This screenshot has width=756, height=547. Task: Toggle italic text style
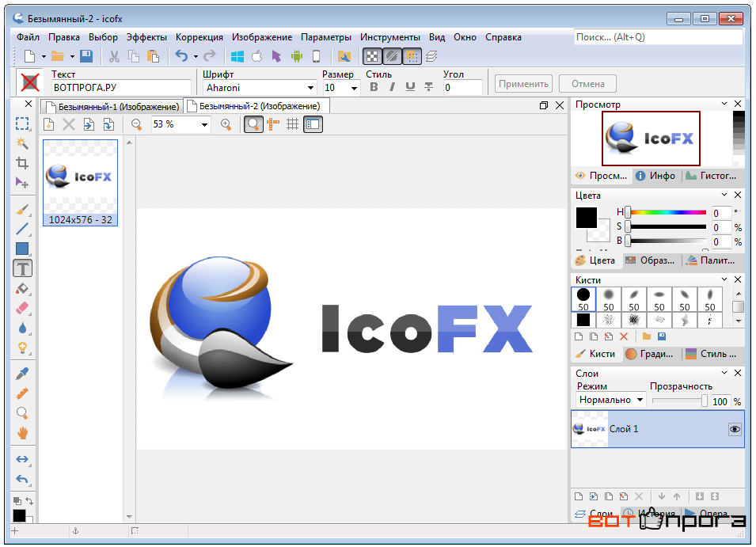tap(392, 87)
